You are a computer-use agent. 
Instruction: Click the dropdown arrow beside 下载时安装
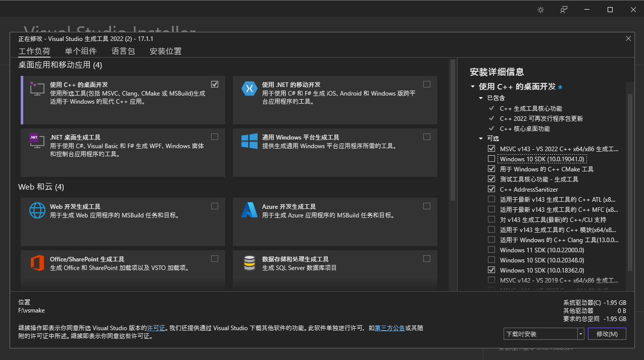coord(581,334)
